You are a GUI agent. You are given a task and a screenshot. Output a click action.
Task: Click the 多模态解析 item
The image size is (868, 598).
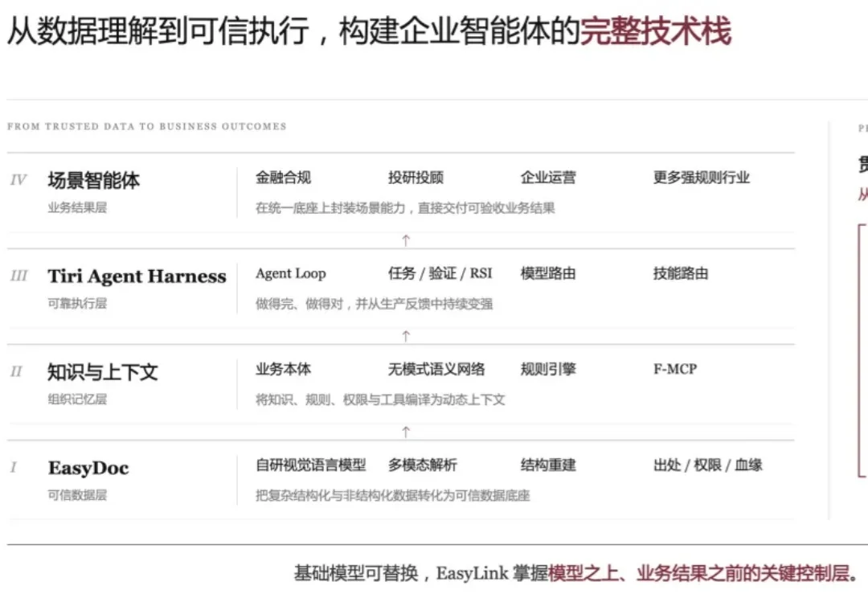coord(423,465)
